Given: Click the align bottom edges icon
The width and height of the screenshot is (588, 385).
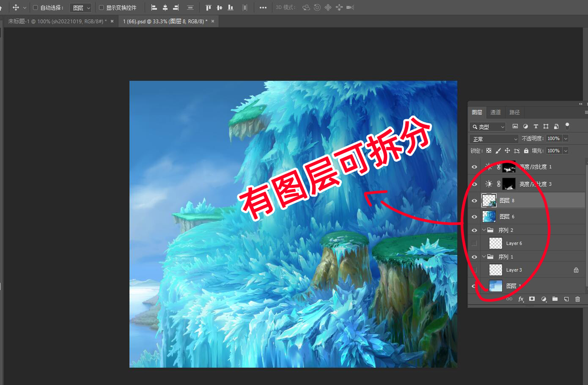Looking at the screenshot, I should pos(231,8).
